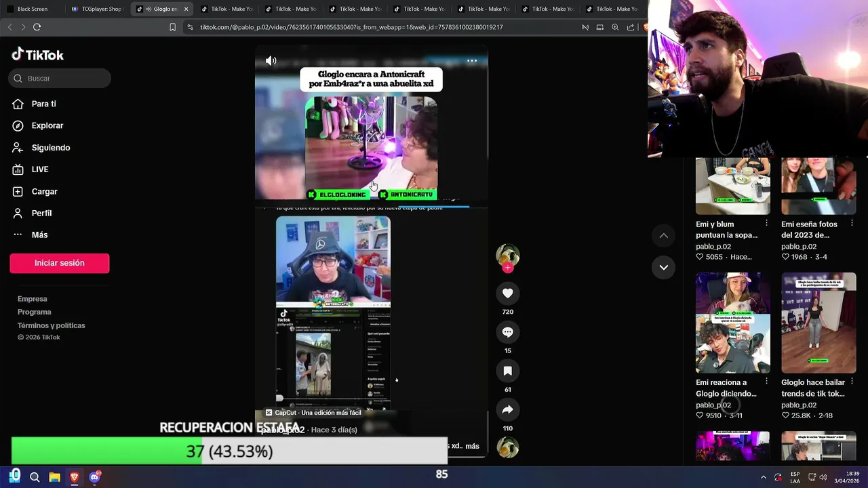Click the tiktok.com URL address bar

pos(351,27)
